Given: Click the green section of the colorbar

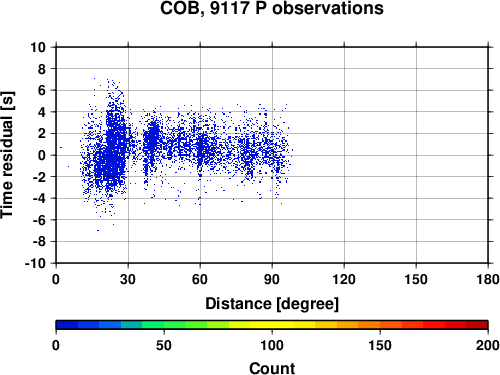Looking at the screenshot, I should coord(175,325).
